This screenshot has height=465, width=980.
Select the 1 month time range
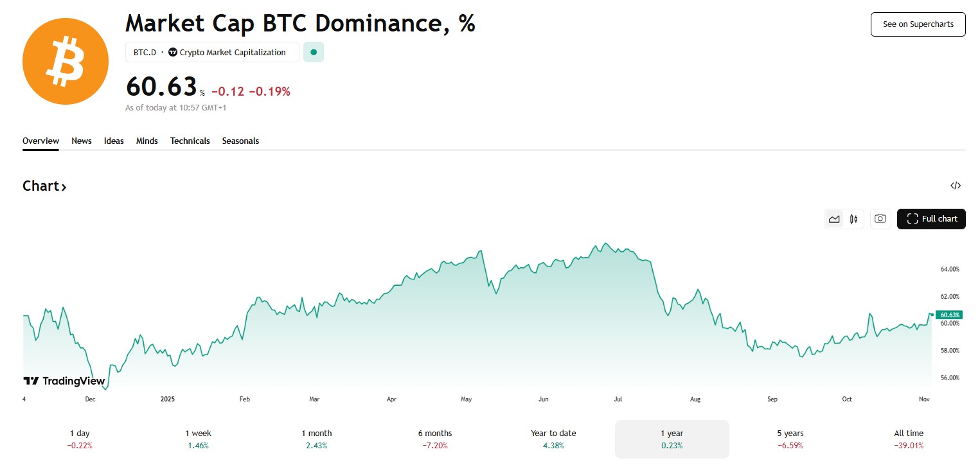tap(317, 439)
